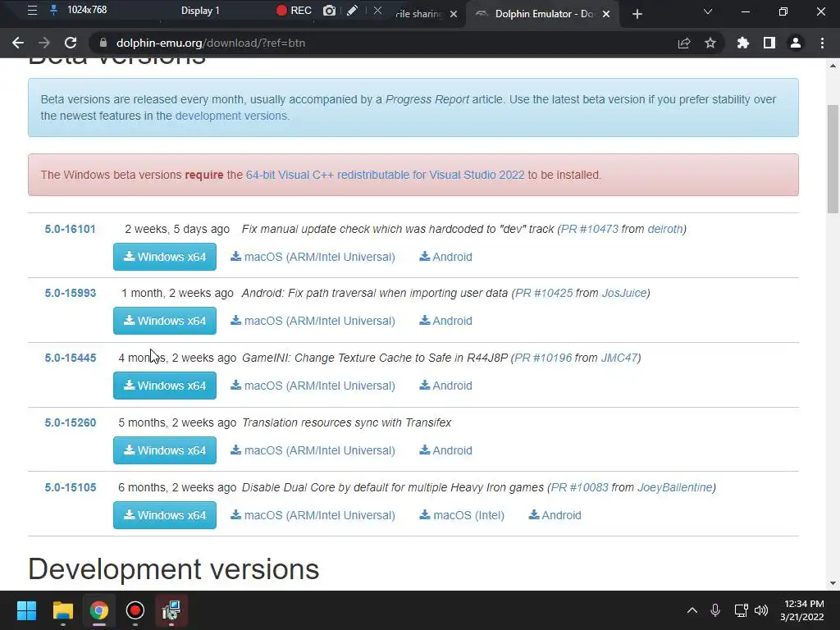Open the 64-bit Visual C++ redistributable link
Viewport: 840px width, 630px height.
point(386,175)
